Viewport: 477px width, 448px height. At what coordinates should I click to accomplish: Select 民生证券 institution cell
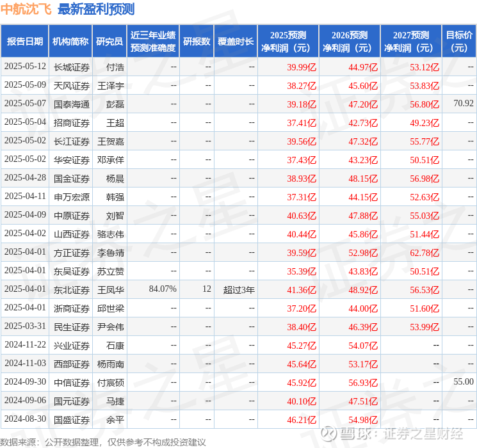click(72, 327)
